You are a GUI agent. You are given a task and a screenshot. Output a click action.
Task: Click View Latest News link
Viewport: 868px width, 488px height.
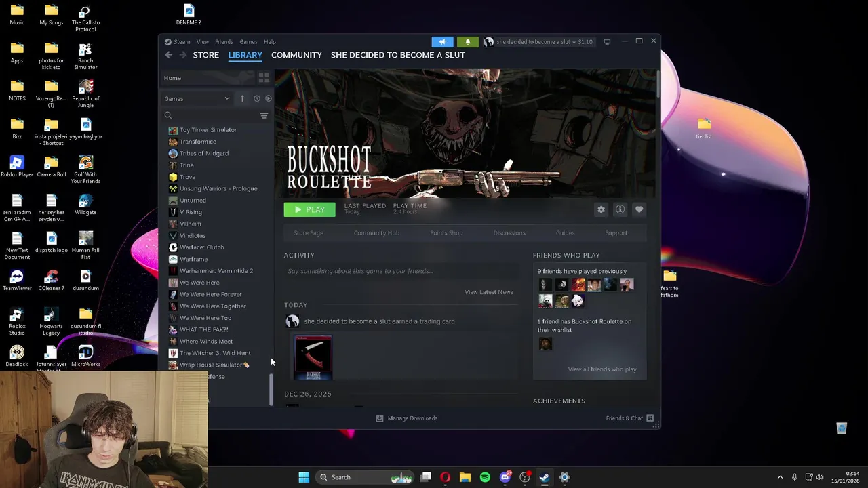489,292
